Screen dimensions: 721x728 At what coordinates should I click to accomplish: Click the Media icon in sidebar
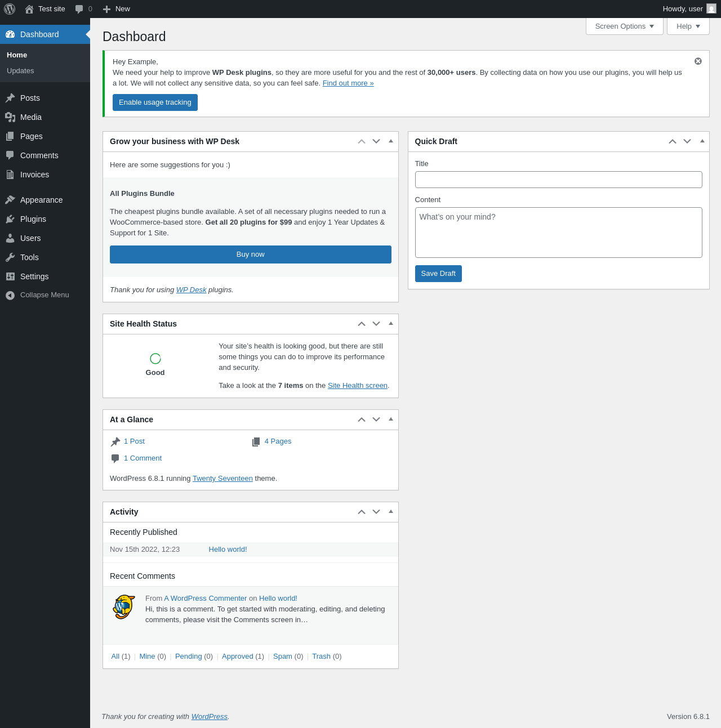pyautogui.click(x=10, y=117)
